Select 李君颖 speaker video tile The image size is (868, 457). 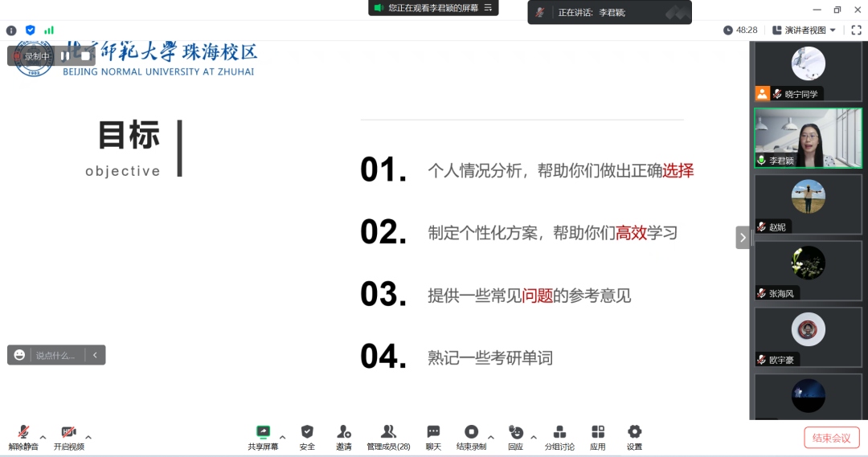pyautogui.click(x=809, y=138)
